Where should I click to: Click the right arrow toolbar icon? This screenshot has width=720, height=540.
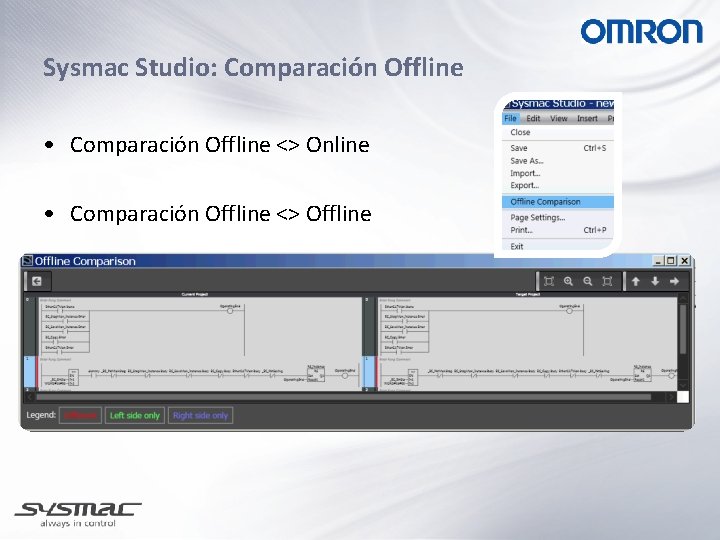(x=675, y=281)
